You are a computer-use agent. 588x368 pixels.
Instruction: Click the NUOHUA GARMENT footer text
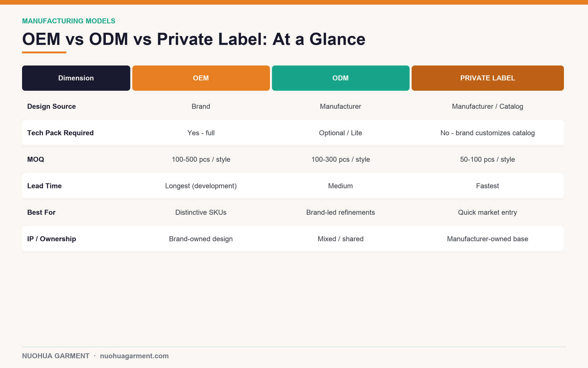coord(56,356)
